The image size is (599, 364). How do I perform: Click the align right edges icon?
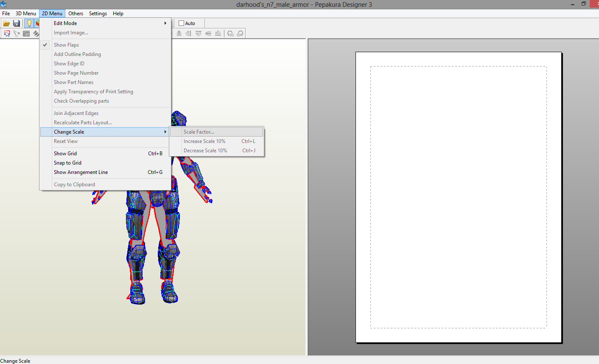pos(188,34)
